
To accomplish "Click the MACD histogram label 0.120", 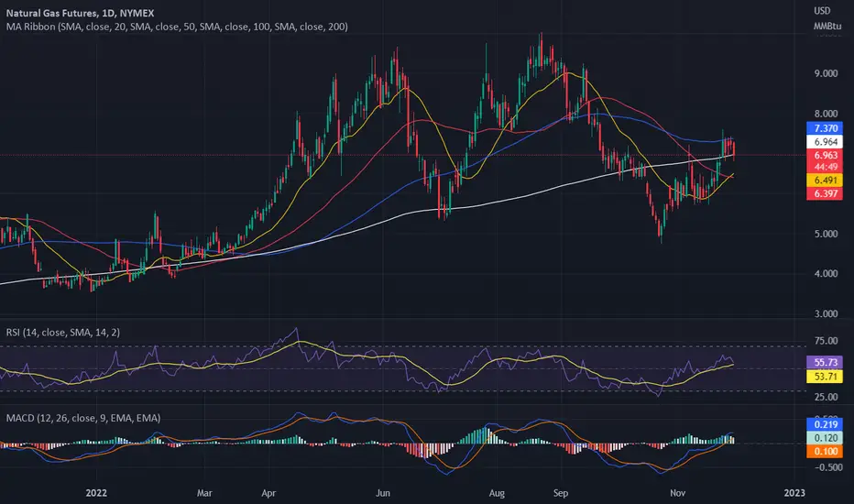I will tap(825, 437).
